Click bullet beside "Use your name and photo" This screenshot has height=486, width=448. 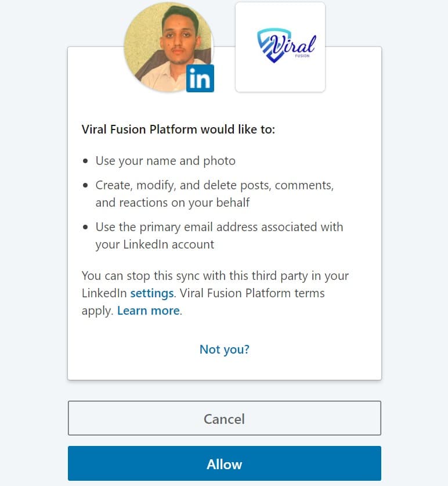[x=85, y=161]
